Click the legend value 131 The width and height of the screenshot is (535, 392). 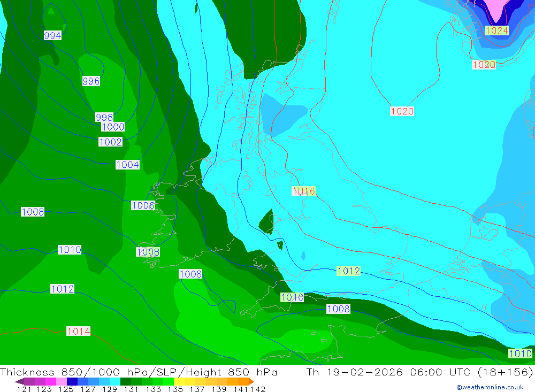point(131,389)
